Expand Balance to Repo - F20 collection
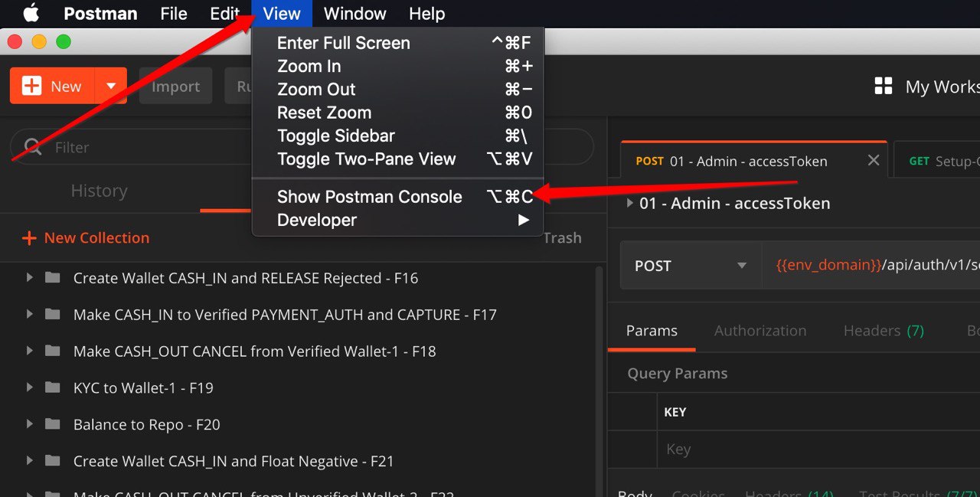 click(x=29, y=424)
